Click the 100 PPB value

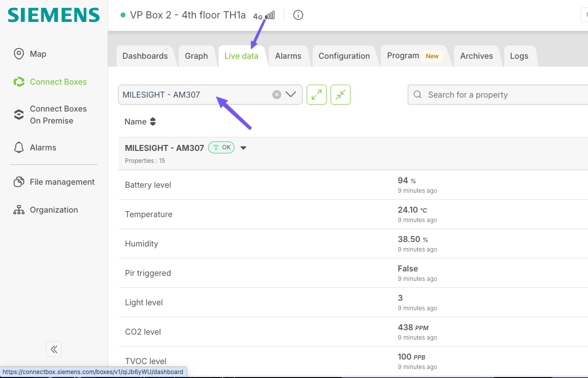pyautogui.click(x=411, y=357)
